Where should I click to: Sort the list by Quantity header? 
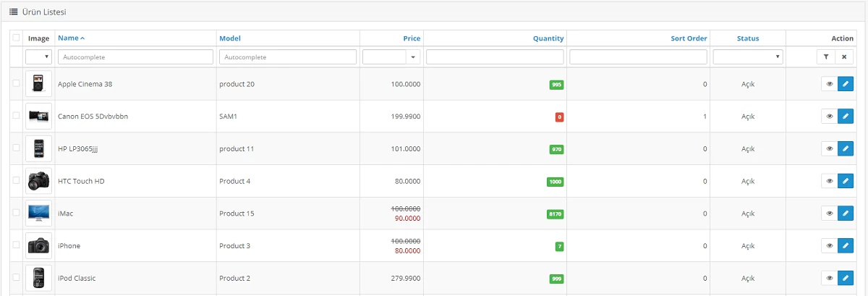tap(548, 38)
